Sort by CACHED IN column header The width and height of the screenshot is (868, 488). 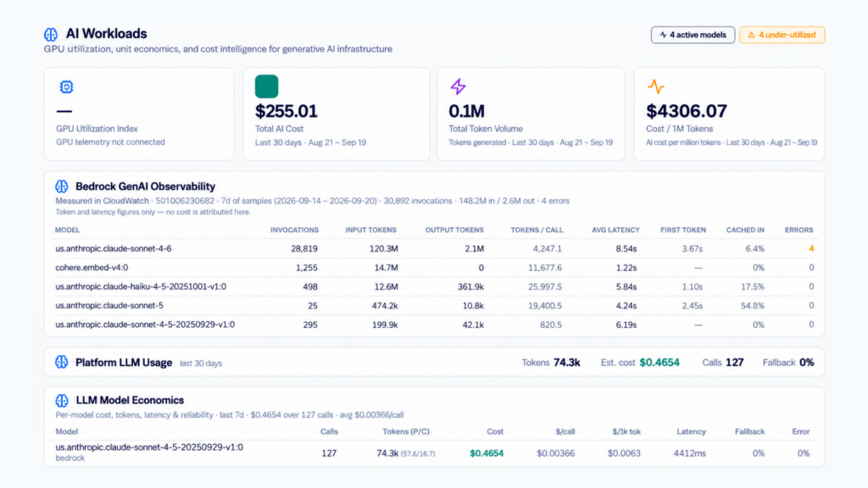[745, 230]
